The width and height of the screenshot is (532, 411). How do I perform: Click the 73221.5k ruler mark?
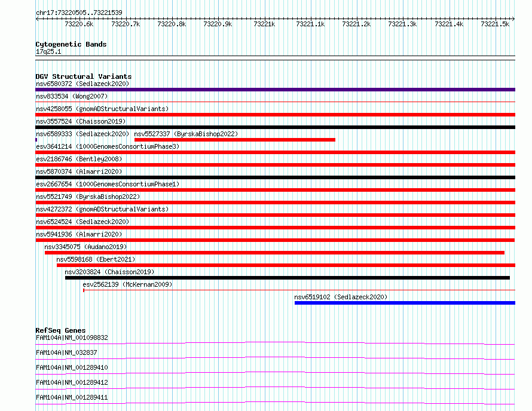click(x=496, y=24)
